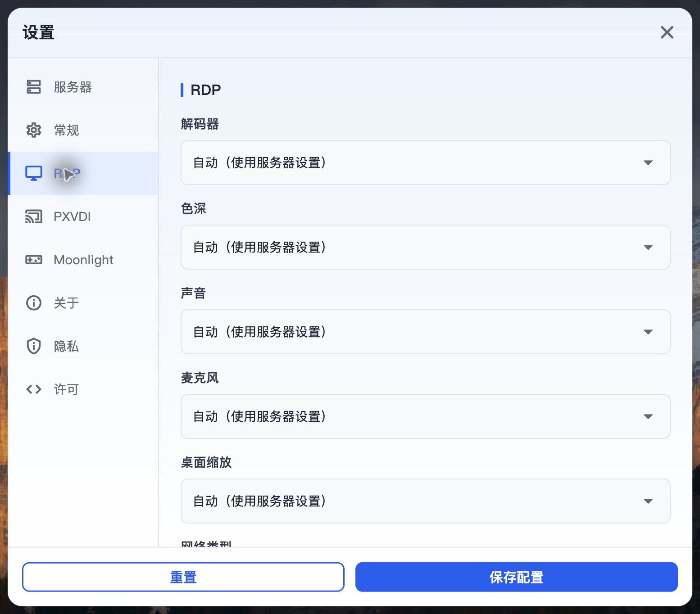Click the shield icon for 隐私
Image resolution: width=700 pixels, height=614 pixels.
(34, 346)
